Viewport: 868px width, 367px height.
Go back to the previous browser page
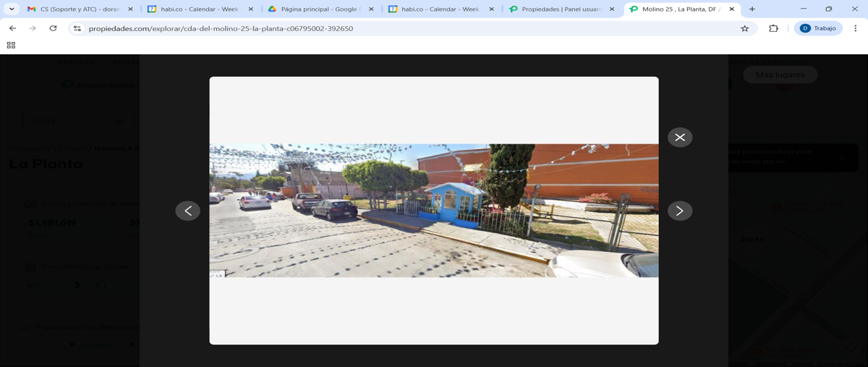(x=12, y=28)
